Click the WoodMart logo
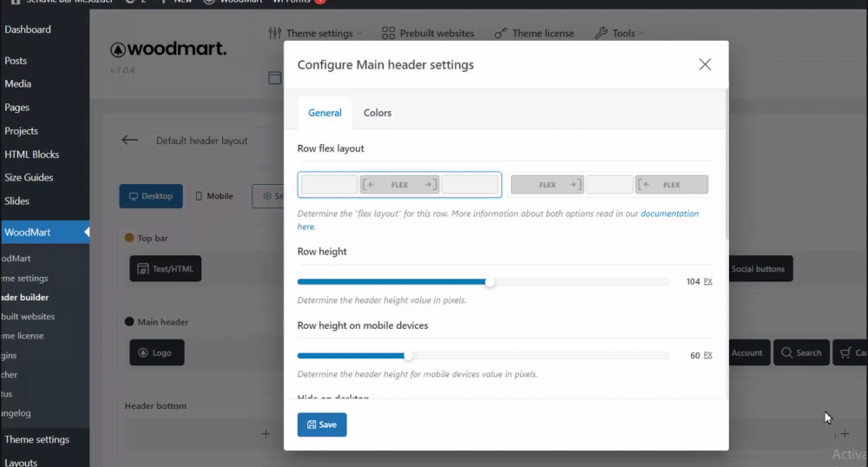 168,49
